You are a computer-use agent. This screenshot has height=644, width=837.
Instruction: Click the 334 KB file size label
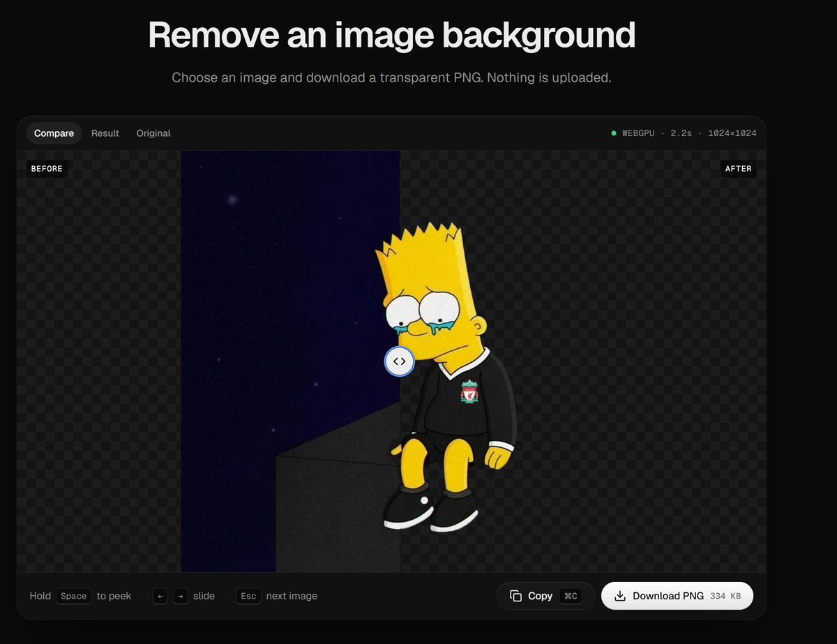725,597
